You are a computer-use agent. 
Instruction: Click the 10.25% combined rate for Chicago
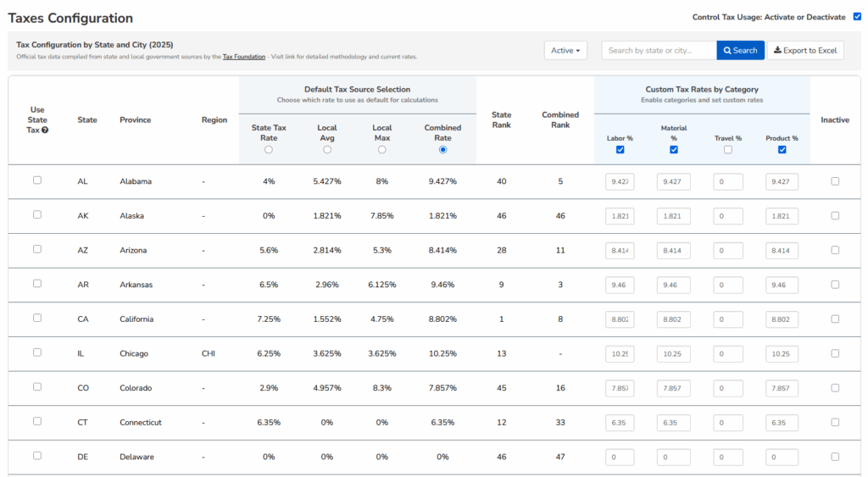coord(442,353)
